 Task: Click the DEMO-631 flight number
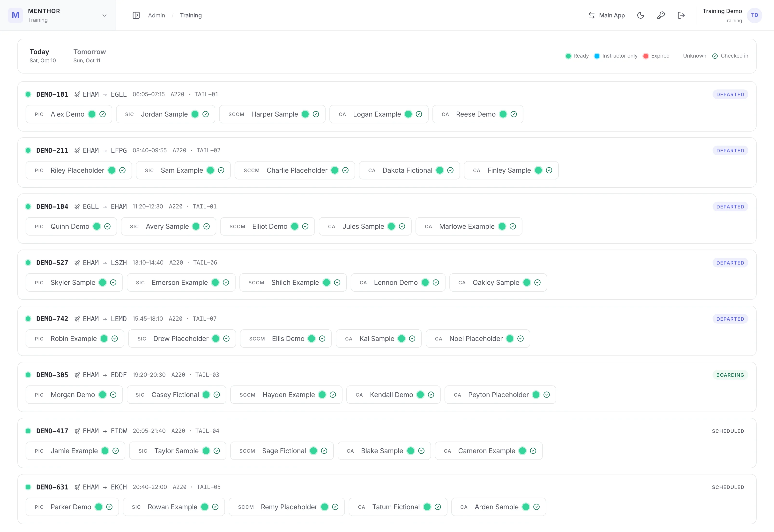[52, 487]
